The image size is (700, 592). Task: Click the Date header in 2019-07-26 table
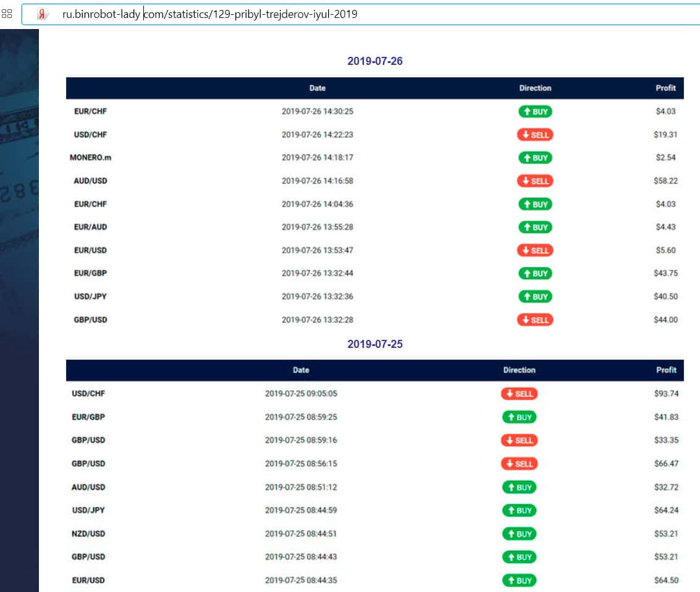point(317,88)
